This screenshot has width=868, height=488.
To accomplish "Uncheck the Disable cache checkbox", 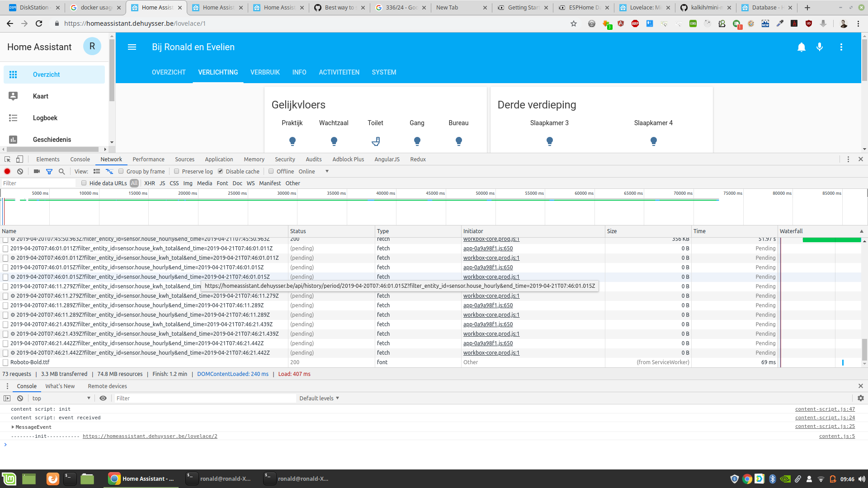I will pyautogui.click(x=221, y=171).
